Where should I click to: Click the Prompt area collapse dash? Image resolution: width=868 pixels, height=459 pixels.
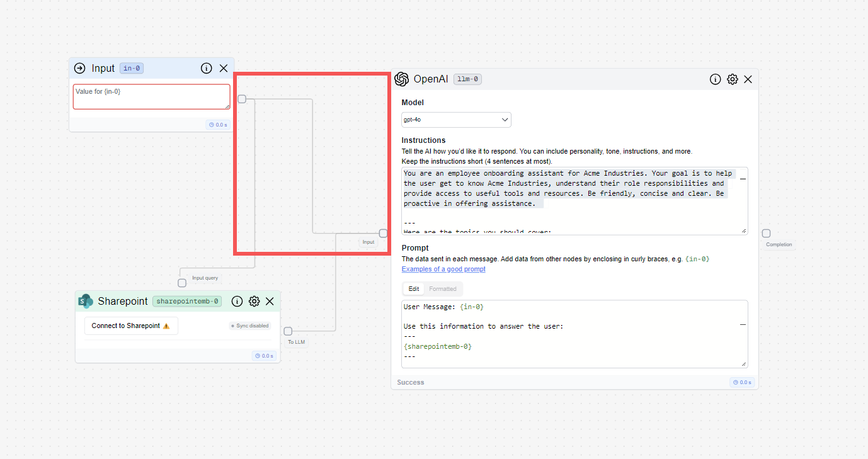pos(743,324)
